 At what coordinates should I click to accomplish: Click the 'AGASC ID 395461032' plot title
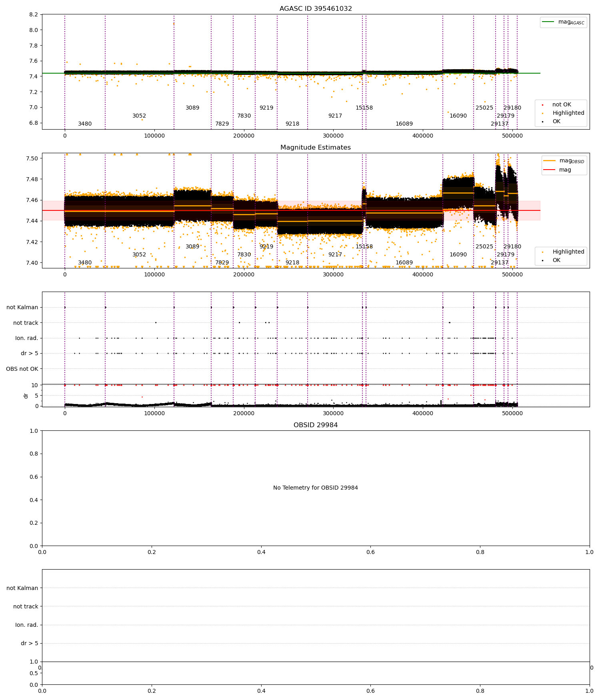(x=316, y=9)
